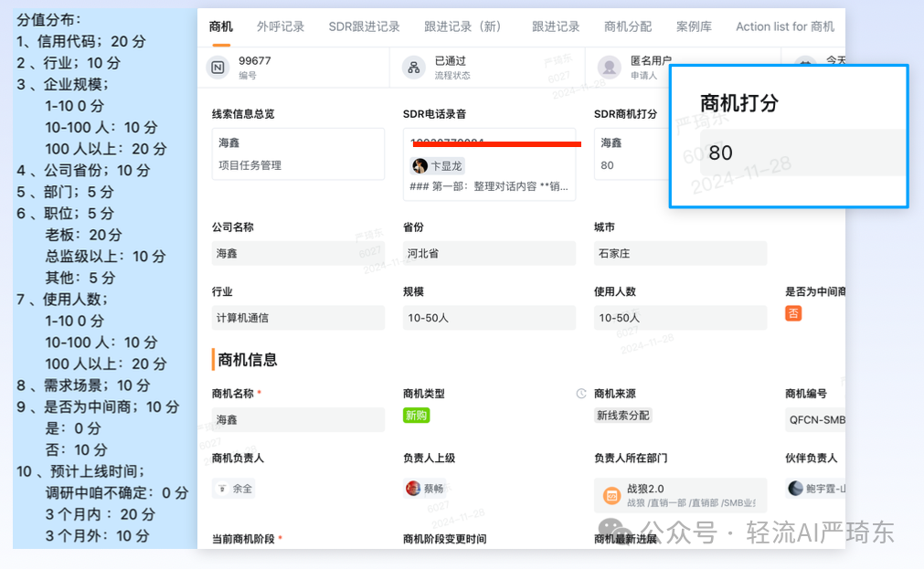Screen dimensions: 924x569
Task: Click the 编号 record number icon
Action: point(218,68)
